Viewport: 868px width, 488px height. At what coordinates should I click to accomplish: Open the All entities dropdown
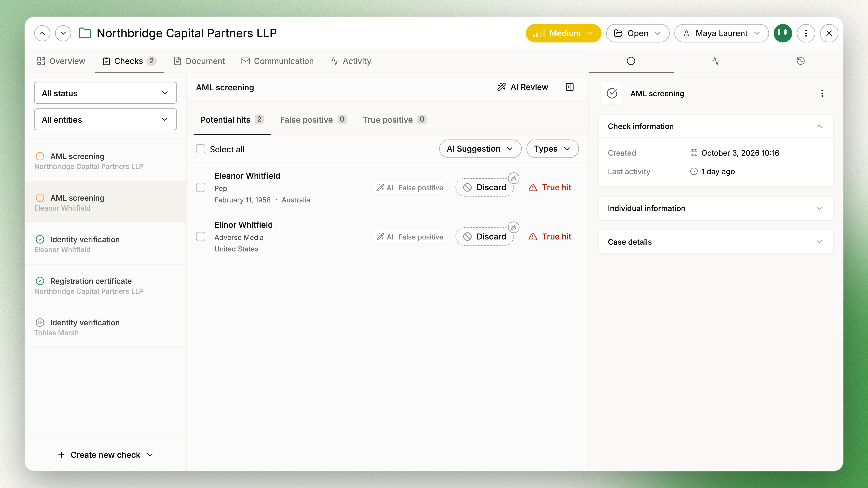[x=106, y=120]
